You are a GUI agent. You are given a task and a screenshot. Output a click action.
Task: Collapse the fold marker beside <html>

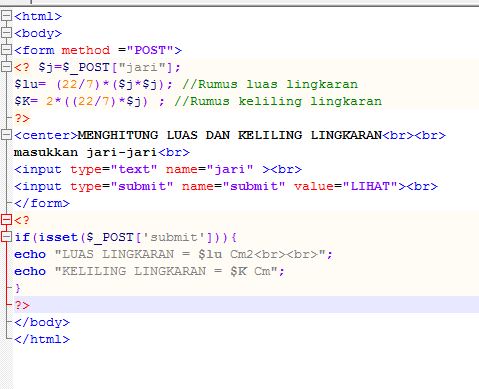(6, 16)
